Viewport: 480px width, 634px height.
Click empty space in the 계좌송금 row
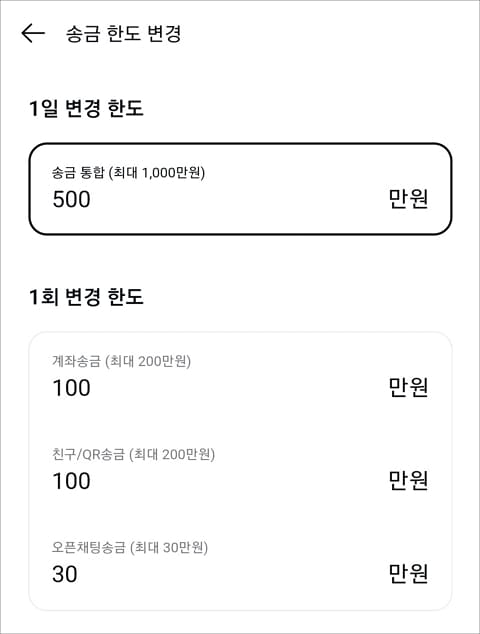(239, 388)
